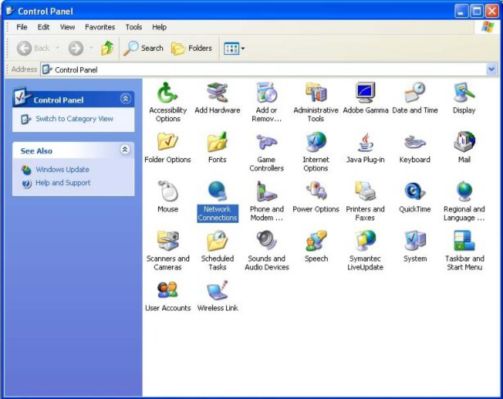Viewport: 503px width, 399px height.
Task: Maximize the Control Panel window
Action: (477, 11)
